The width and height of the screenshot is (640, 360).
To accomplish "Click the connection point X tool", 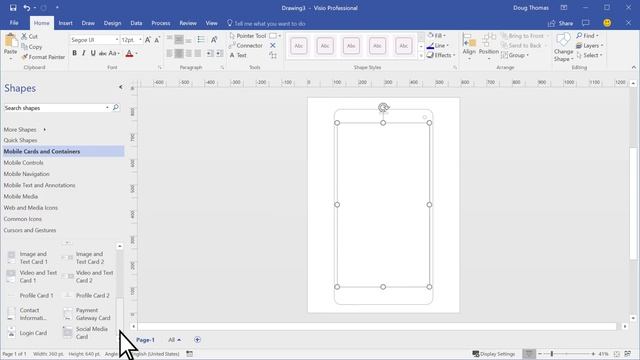I will [273, 45].
